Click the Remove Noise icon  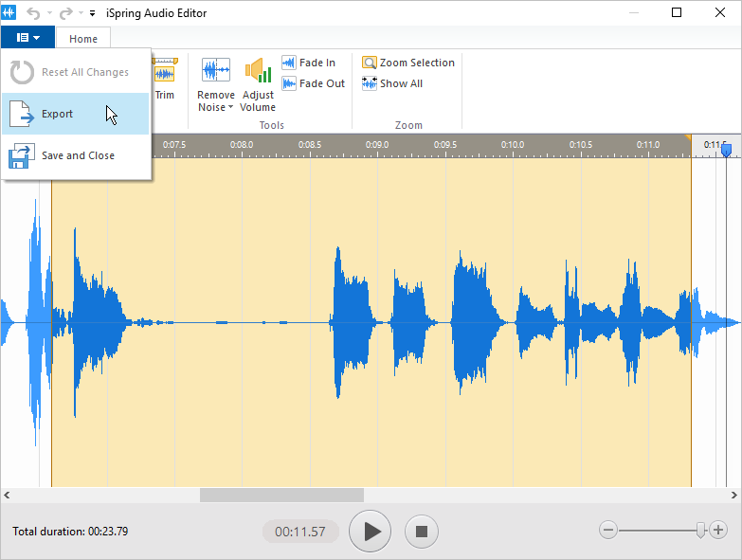tap(215, 71)
